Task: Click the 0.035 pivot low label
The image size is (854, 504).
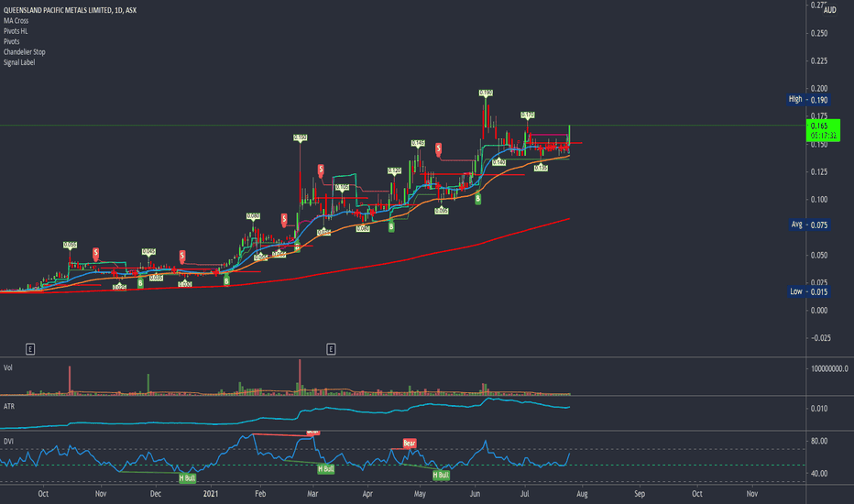Action: tap(157, 278)
